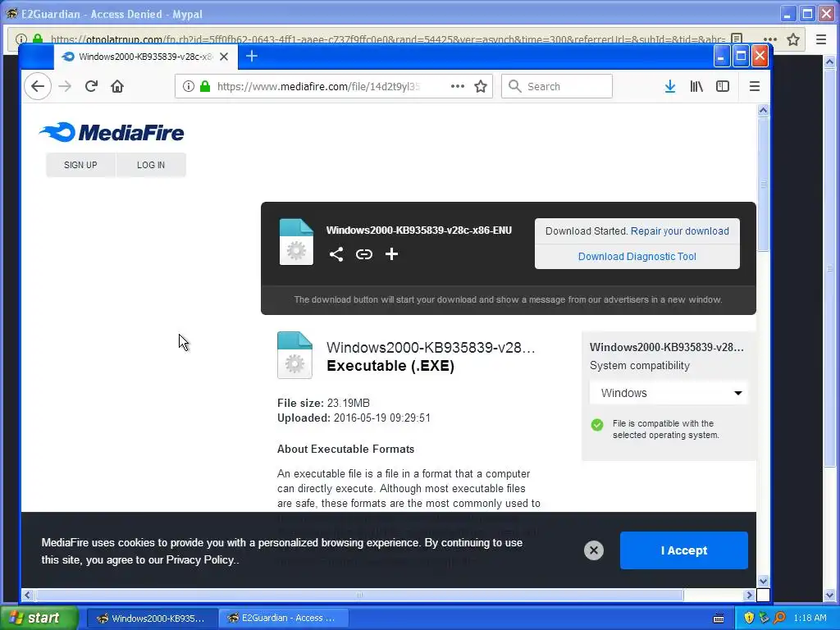Click the I Accept cookie button

click(683, 550)
